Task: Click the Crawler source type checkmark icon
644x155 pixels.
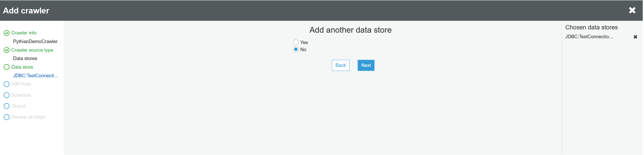Action: point(7,50)
